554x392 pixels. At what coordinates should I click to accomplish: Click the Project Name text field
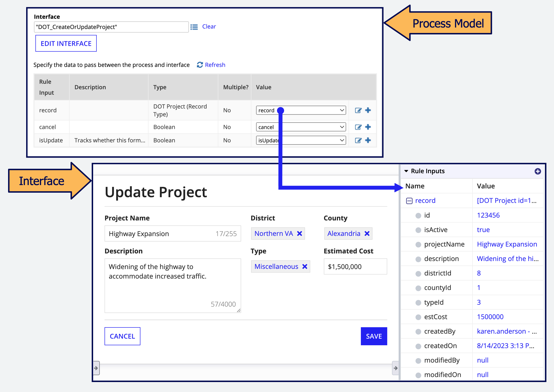point(173,233)
